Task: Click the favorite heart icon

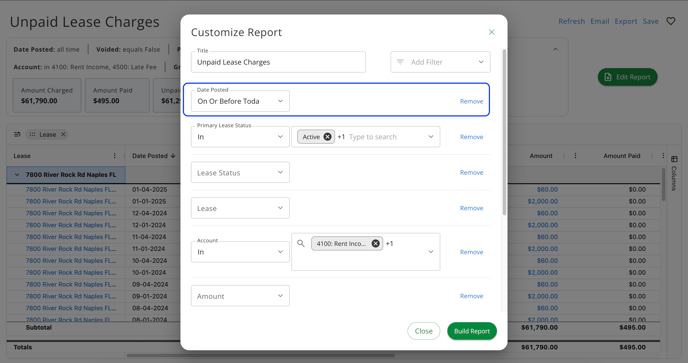Action: 670,21
